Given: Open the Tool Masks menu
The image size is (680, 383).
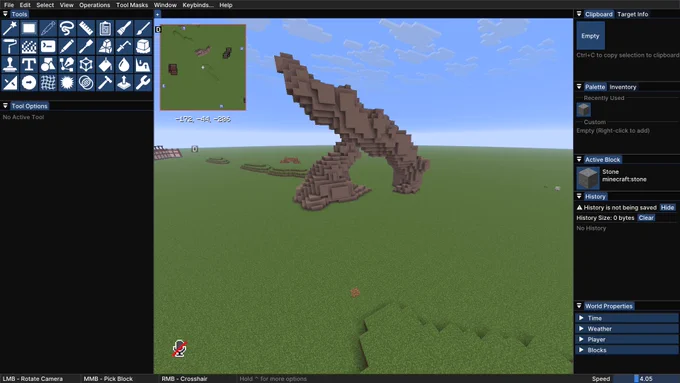Looking at the screenshot, I should [132, 5].
